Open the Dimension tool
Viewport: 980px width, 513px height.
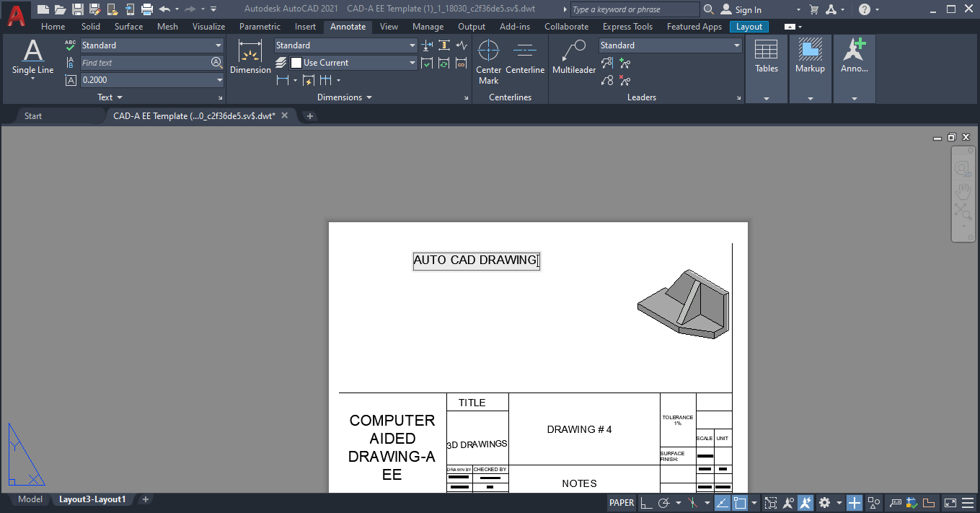pyautogui.click(x=250, y=58)
